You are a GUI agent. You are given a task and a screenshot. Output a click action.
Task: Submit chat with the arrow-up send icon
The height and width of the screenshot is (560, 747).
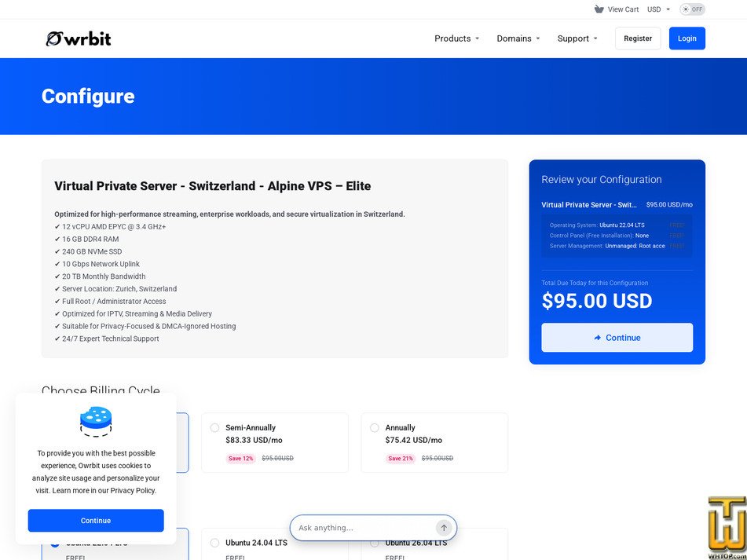444,528
